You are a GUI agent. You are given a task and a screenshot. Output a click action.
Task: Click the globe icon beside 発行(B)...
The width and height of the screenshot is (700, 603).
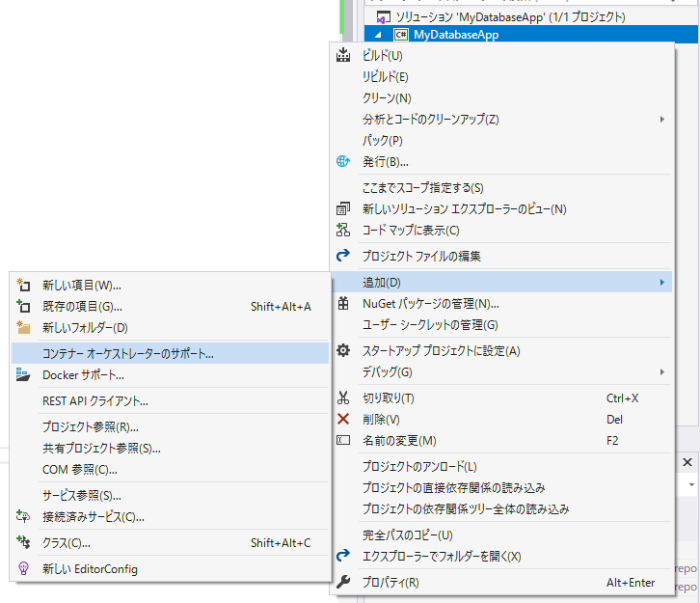(x=343, y=161)
